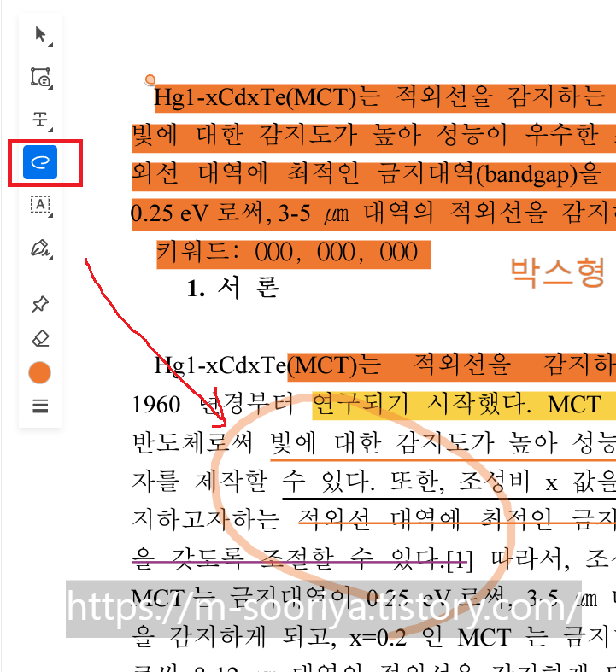The image size is (616, 672).
Task: Click highlighted '0.25 eV 로써, 3-5' line
Action: tap(220, 213)
